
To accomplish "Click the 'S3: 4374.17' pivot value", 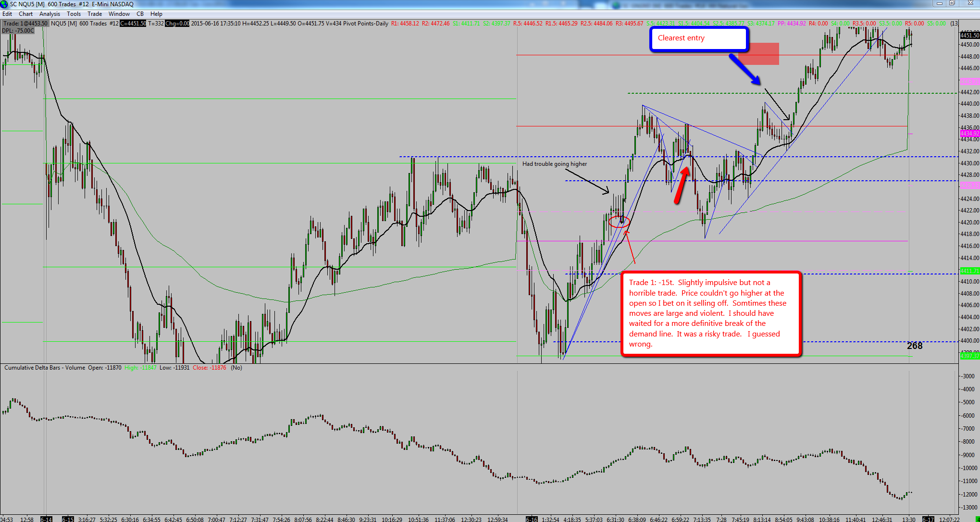I will click(x=761, y=24).
